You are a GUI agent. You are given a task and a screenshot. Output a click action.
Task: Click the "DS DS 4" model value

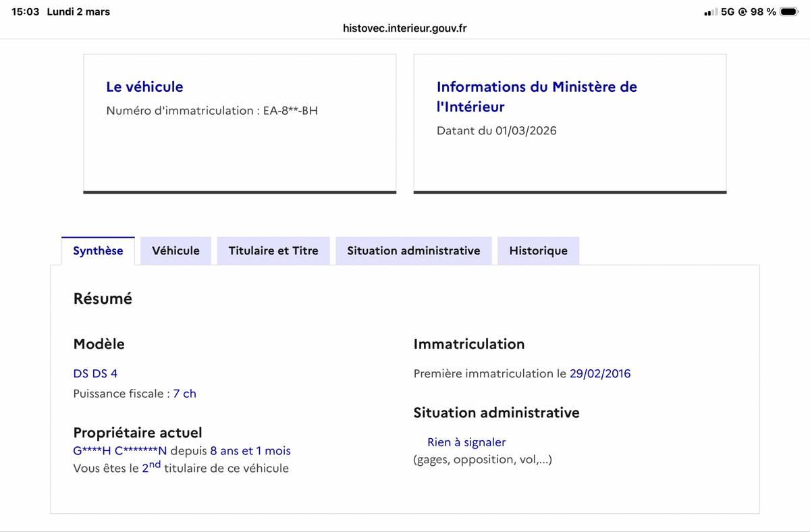point(95,373)
